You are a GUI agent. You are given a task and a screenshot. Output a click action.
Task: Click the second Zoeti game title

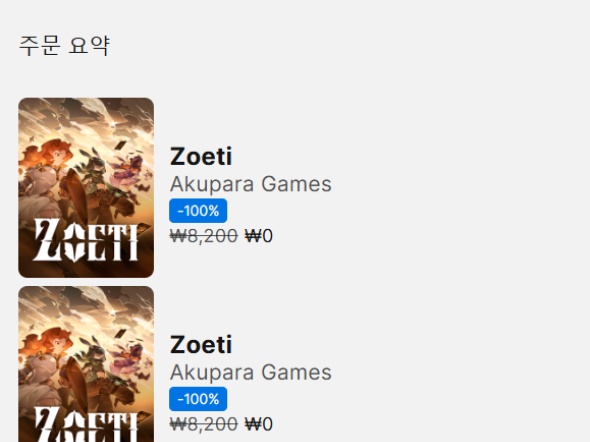click(201, 345)
